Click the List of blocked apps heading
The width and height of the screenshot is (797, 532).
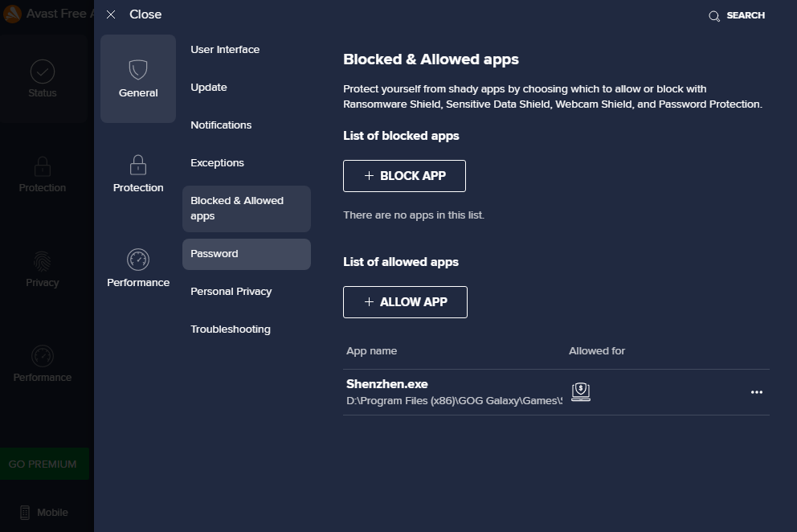(x=401, y=136)
